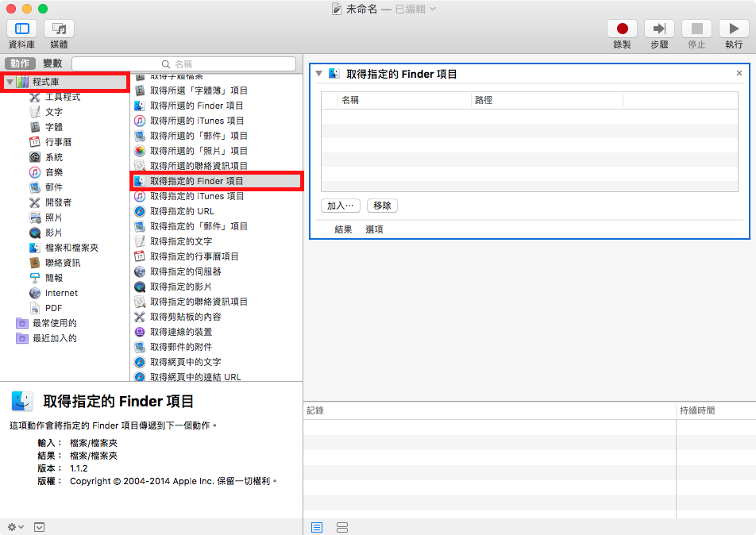Open the 選項 tab in action
The image size is (756, 535).
pos(374,229)
